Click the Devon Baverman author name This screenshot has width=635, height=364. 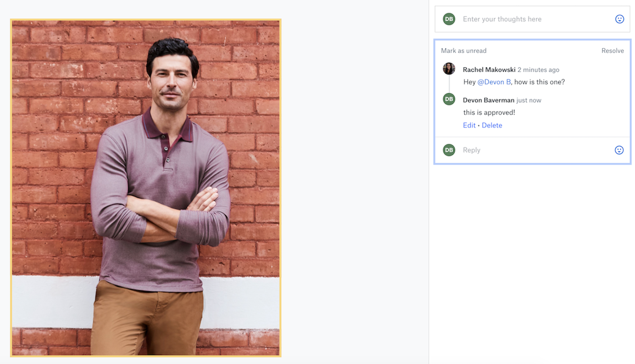point(488,100)
